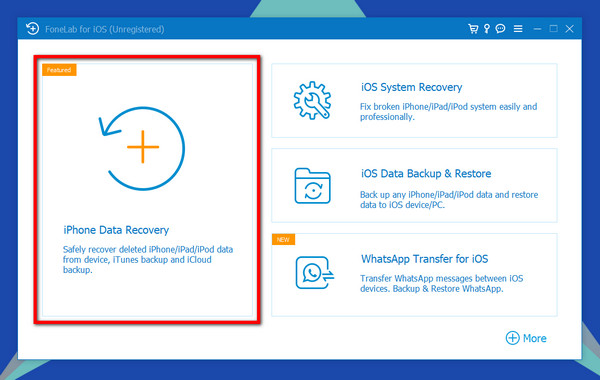Open the WhatsApp Transfer for iOS heading
The image size is (600, 380).
click(x=424, y=259)
